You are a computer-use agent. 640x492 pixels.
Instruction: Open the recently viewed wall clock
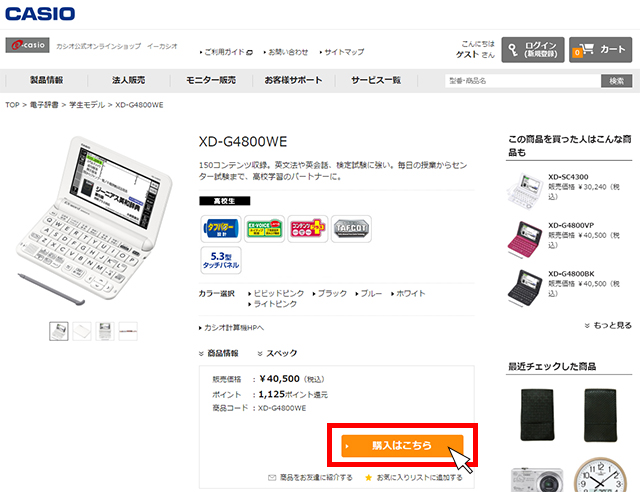[x=600, y=476]
